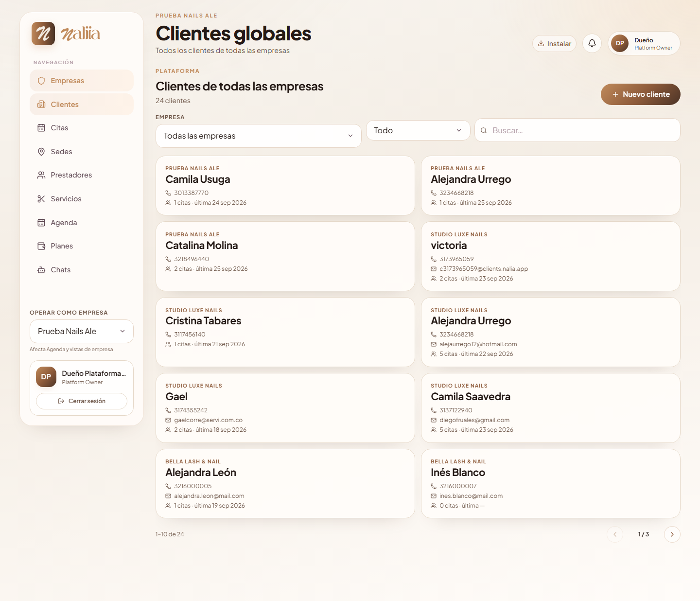
Task: Click Cerrar sesión to log out
Action: (82, 401)
